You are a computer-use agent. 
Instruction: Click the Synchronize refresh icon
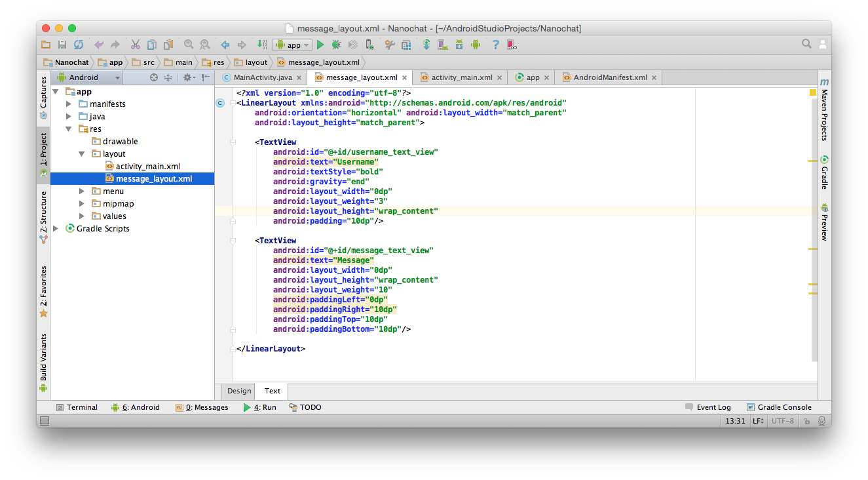click(79, 45)
